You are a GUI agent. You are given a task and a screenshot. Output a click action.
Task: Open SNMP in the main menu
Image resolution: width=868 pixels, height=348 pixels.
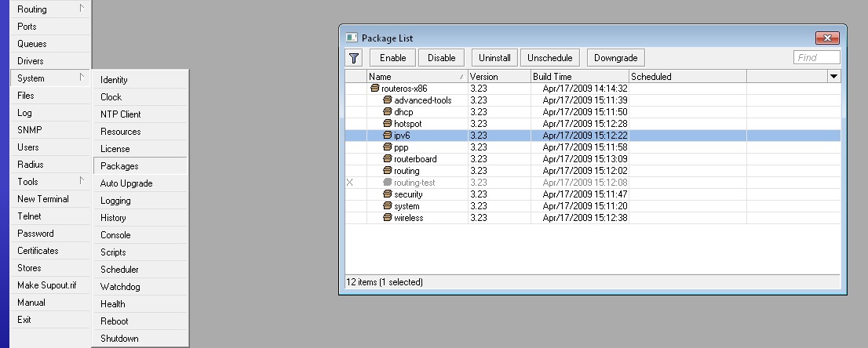click(x=49, y=130)
